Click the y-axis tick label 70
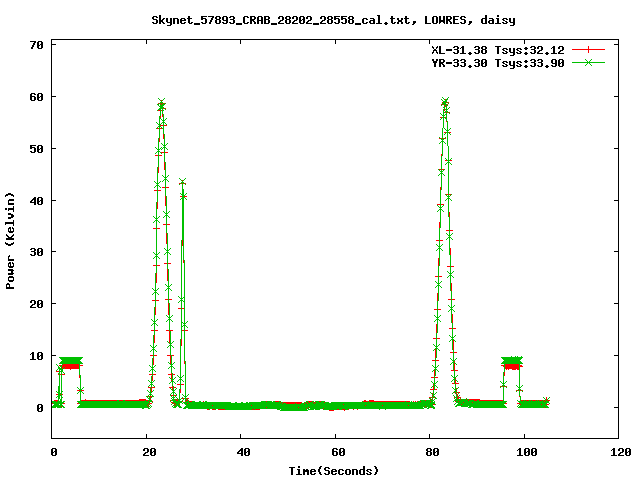Viewport: 640px width, 480px height. (37, 45)
